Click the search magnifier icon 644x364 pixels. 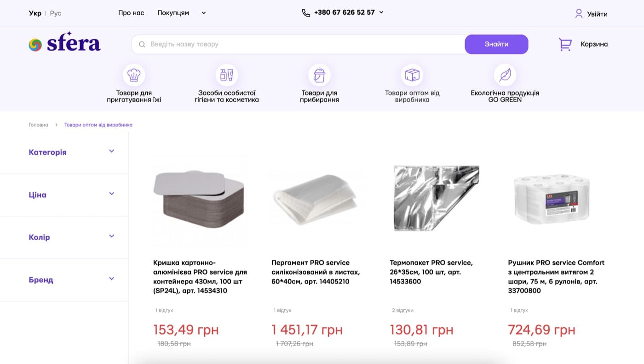tap(142, 44)
